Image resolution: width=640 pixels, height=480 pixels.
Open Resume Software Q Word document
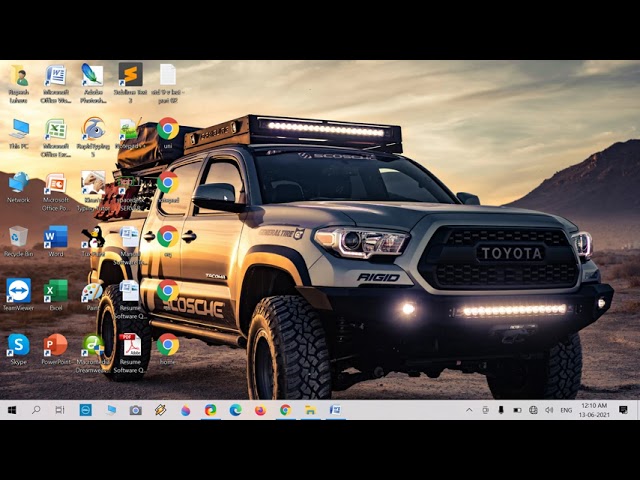[129, 291]
